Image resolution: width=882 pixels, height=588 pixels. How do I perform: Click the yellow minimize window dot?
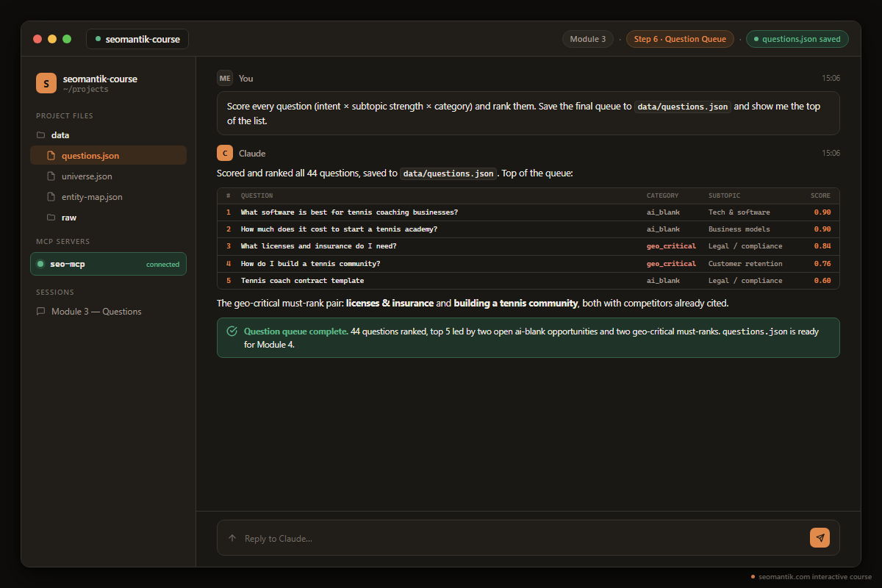[x=52, y=39]
